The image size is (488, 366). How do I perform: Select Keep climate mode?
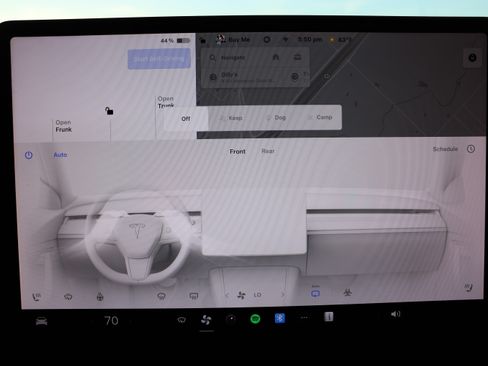(231, 118)
